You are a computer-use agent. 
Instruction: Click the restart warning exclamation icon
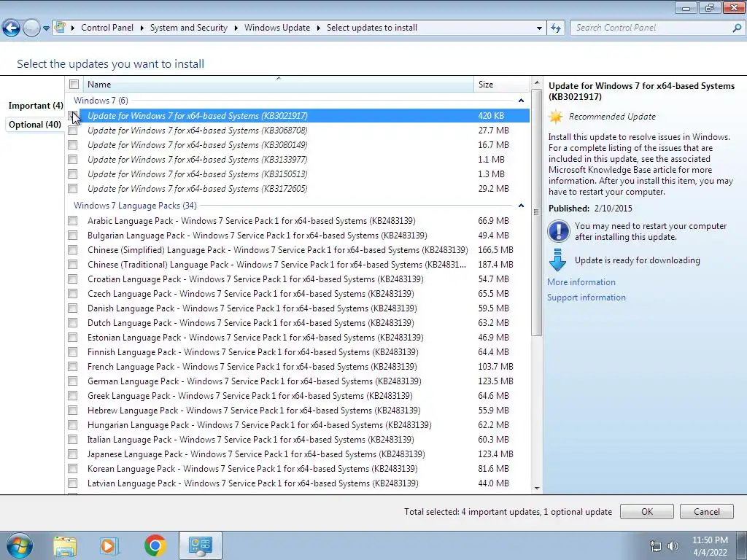558,231
